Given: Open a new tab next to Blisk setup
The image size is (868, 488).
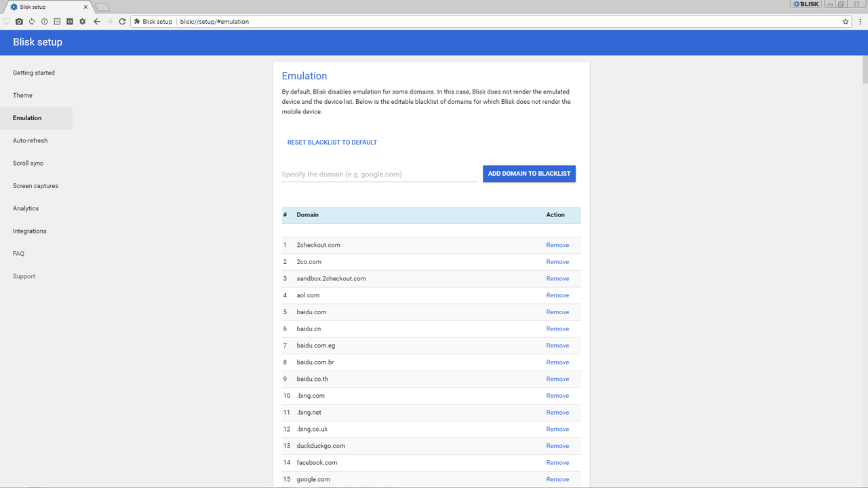Looking at the screenshot, I should click(102, 7).
